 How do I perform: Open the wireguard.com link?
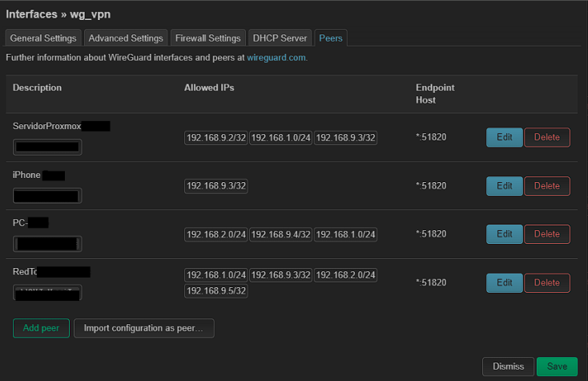(x=276, y=58)
